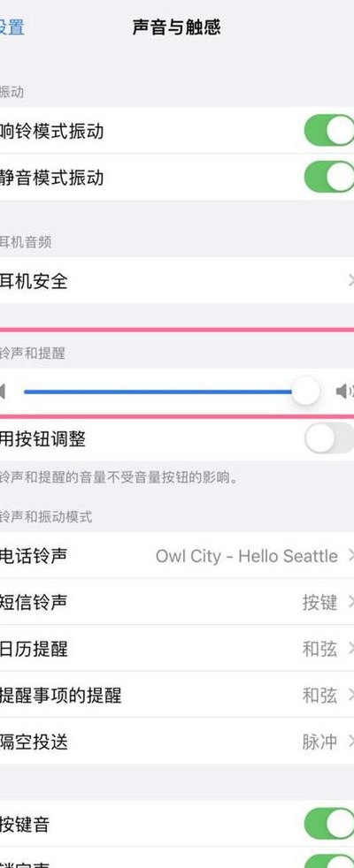The width and height of the screenshot is (354, 868).
Task: Open 隔空投送 chevron arrow
Action: point(350,742)
